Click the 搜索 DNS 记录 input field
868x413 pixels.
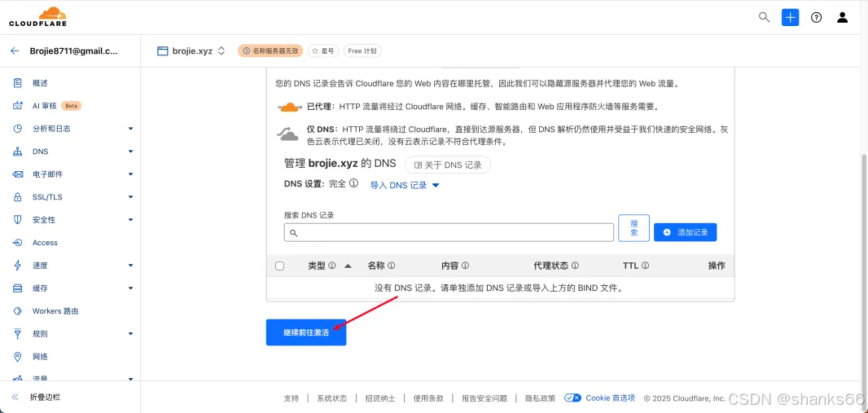pyautogui.click(x=449, y=232)
